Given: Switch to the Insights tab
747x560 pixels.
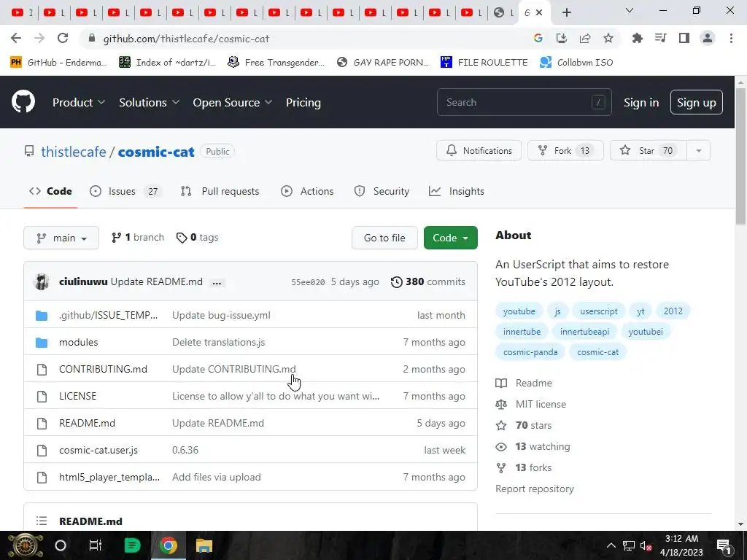Looking at the screenshot, I should click(x=457, y=191).
